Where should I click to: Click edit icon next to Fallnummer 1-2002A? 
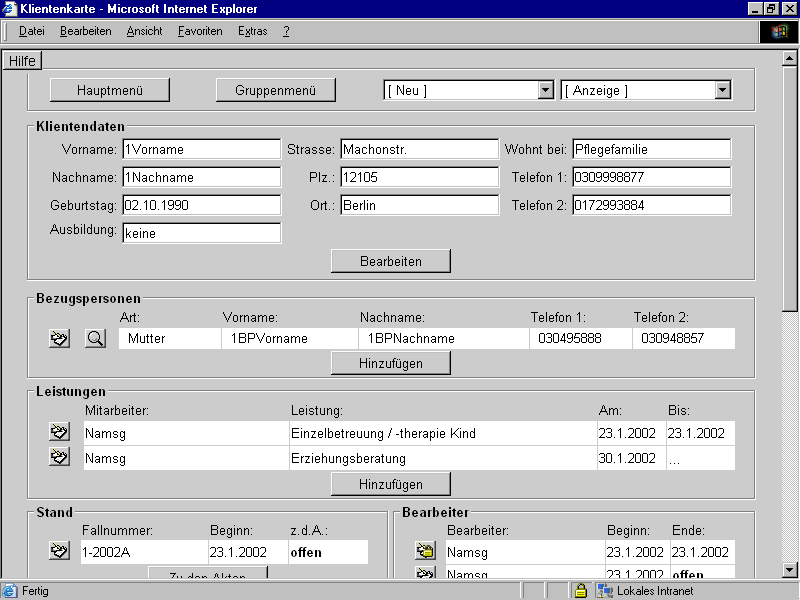[59, 551]
